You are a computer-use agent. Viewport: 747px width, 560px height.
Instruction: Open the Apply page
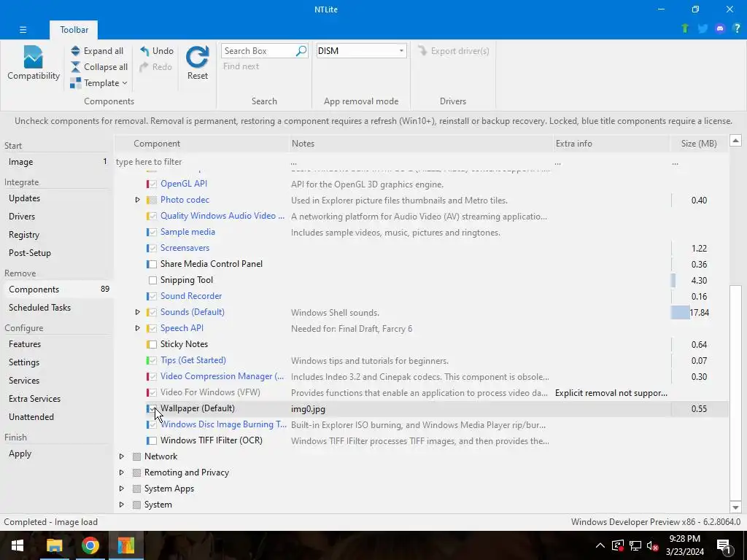(20, 454)
